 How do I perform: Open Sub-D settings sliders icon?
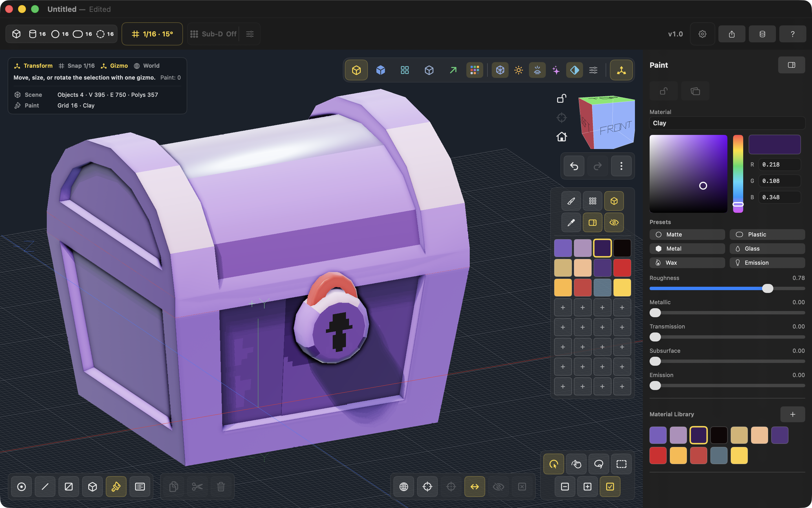250,34
